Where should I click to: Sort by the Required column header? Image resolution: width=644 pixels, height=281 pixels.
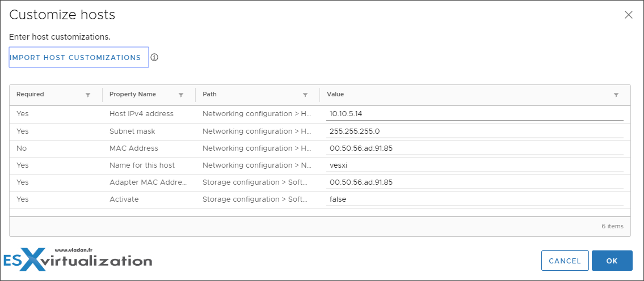coord(30,95)
